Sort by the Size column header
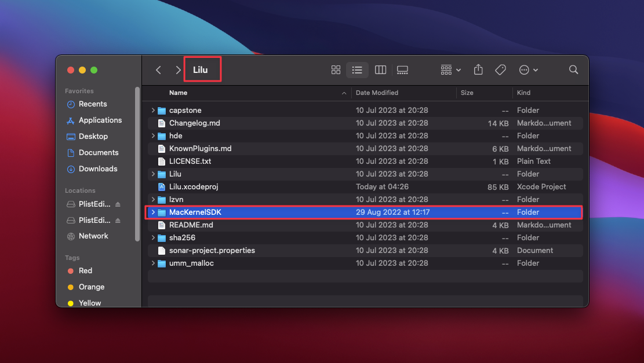 click(467, 93)
